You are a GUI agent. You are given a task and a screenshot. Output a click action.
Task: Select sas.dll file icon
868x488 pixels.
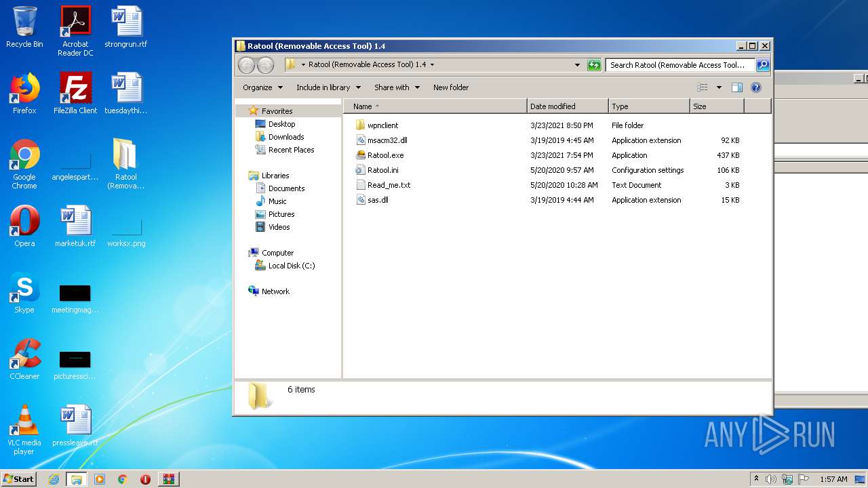(361, 200)
